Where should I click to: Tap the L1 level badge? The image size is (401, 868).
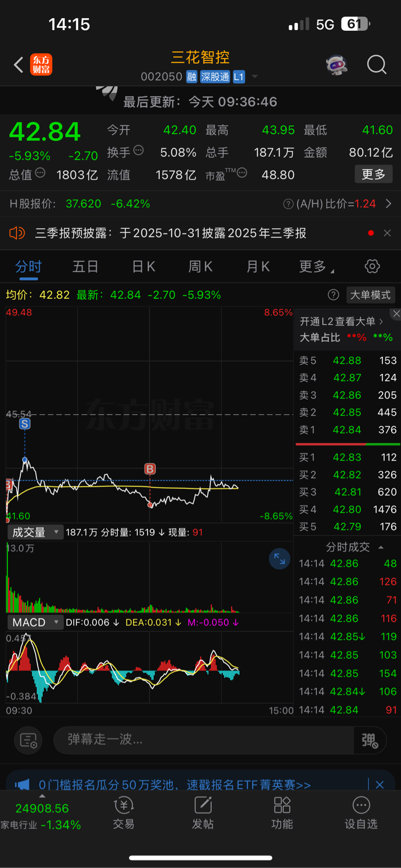pyautogui.click(x=239, y=77)
